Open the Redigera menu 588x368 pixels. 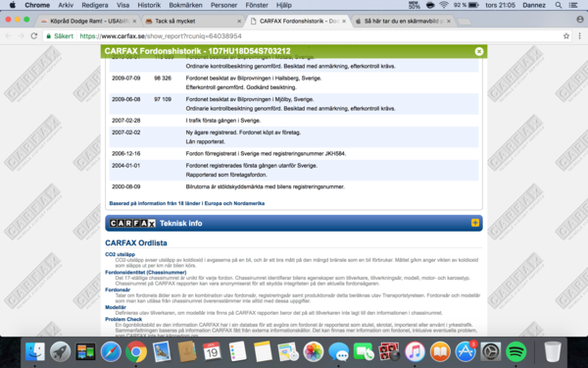point(95,5)
